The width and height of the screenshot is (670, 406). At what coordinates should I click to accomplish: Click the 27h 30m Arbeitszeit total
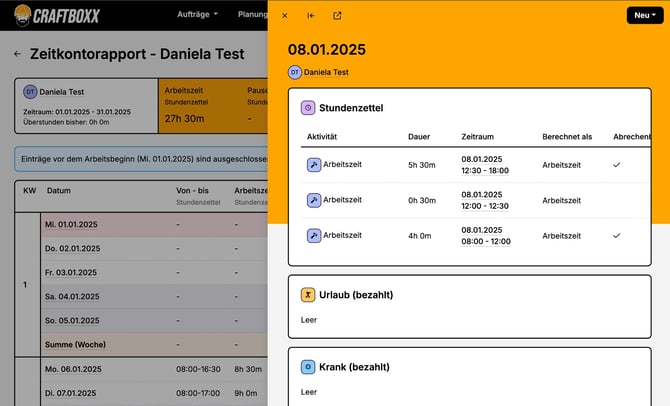pos(184,119)
